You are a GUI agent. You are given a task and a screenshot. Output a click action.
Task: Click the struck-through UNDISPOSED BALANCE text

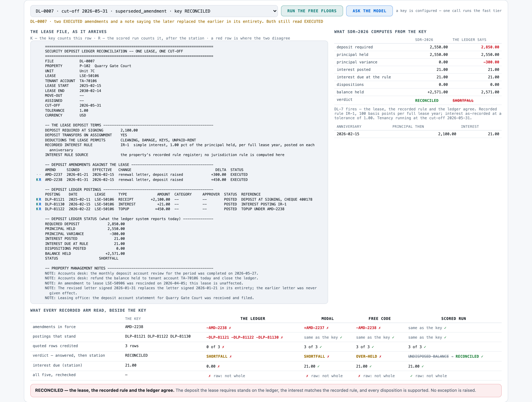coord(428,357)
